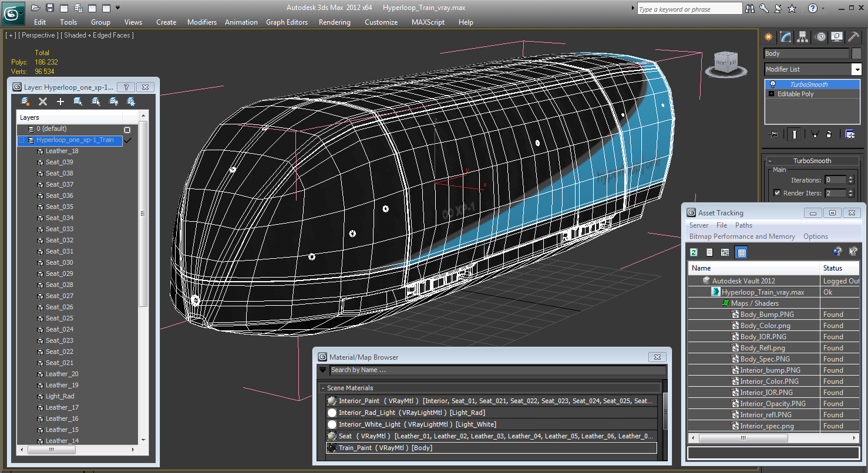The width and height of the screenshot is (868, 473).
Task: Open the Modifier List dropdown
Action: (x=856, y=69)
